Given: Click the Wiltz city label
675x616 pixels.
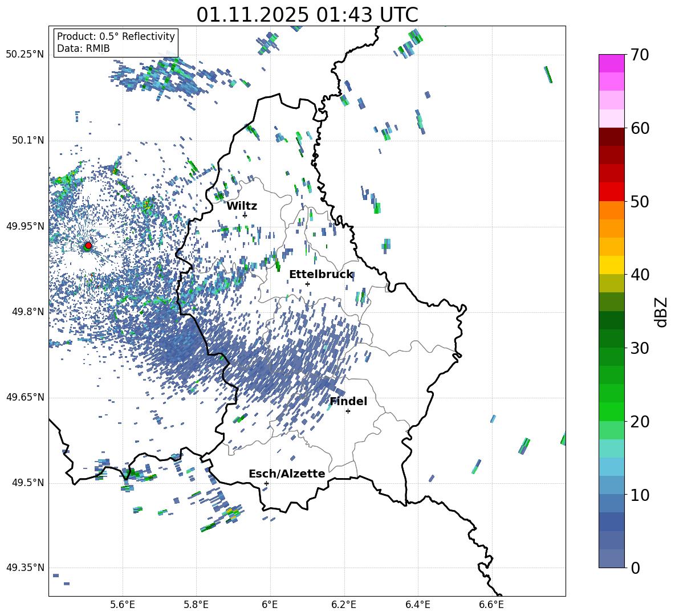Looking at the screenshot, I should tap(242, 206).
